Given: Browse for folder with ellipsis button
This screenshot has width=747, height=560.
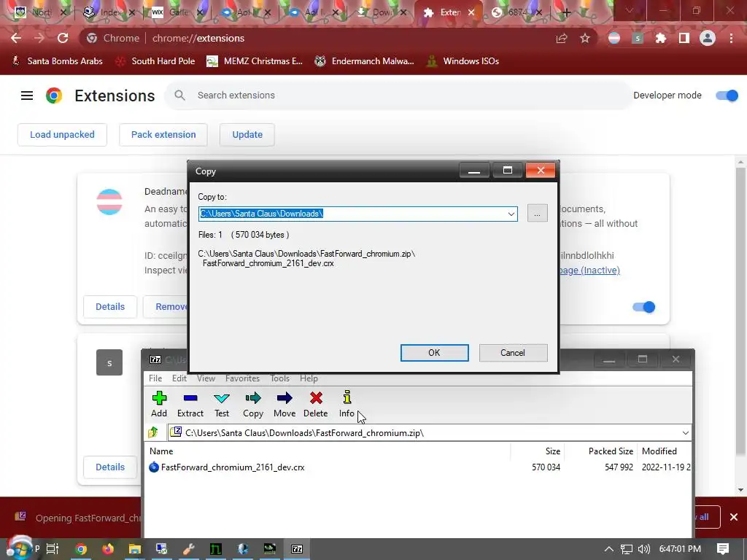Looking at the screenshot, I should click(x=538, y=214).
